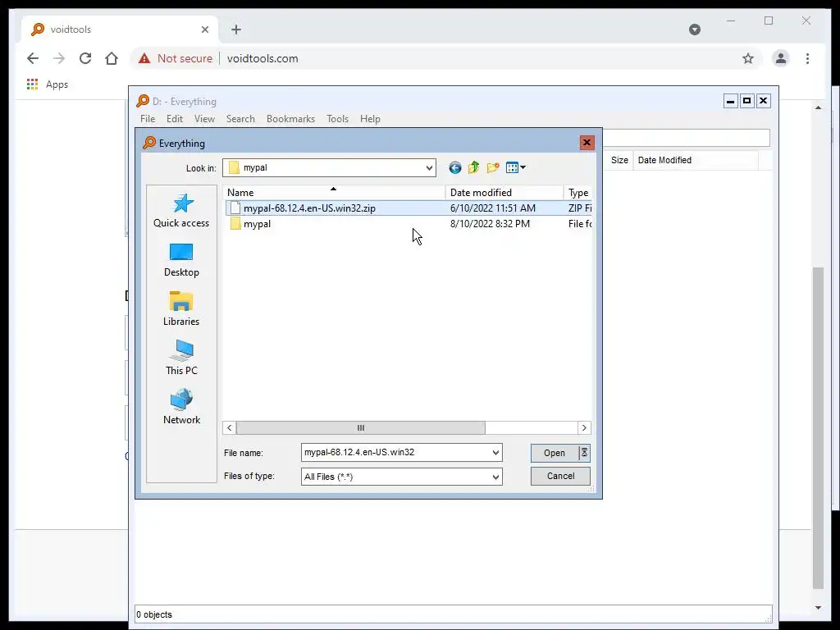Select Desktop in places bar
840x630 pixels.
tap(181, 260)
